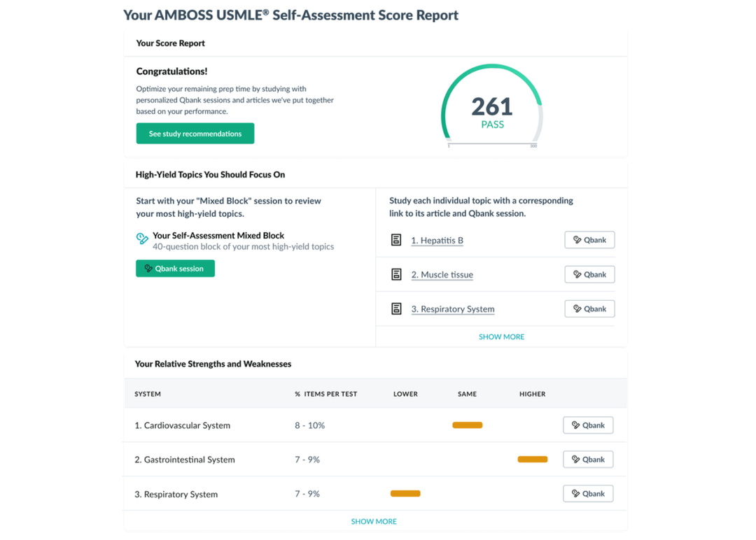
Task: Click the HIGHER indicator bar for Gastrointestinal System
Action: [x=532, y=459]
